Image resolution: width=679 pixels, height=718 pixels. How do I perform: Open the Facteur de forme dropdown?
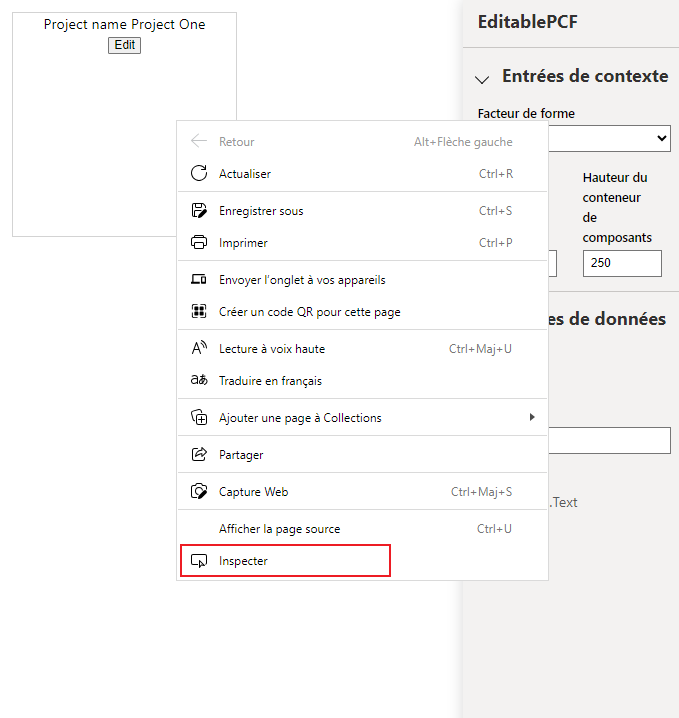coord(609,138)
